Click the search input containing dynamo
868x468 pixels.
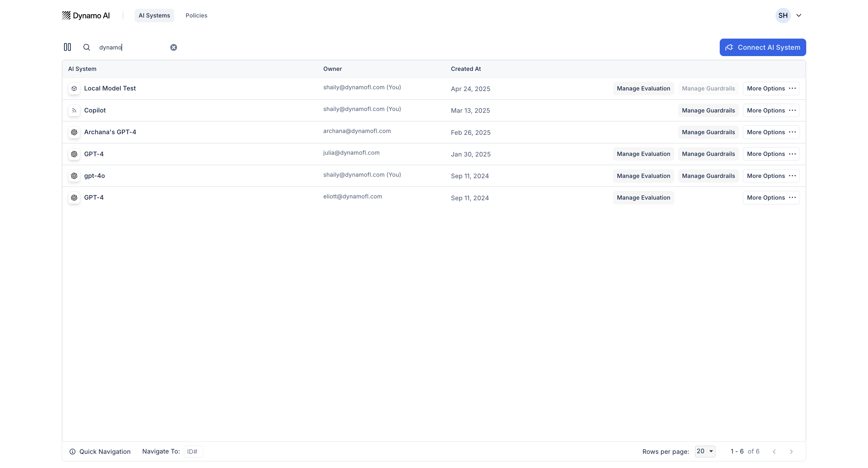point(131,47)
